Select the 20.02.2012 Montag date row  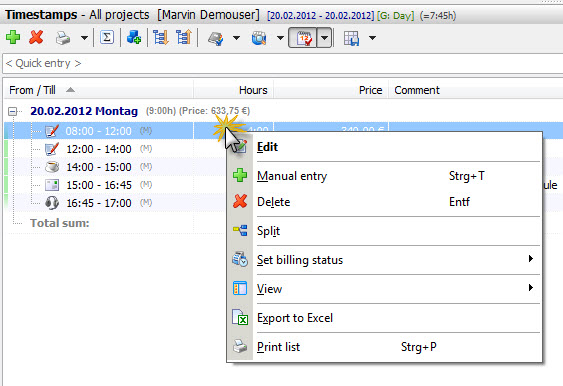(84, 111)
